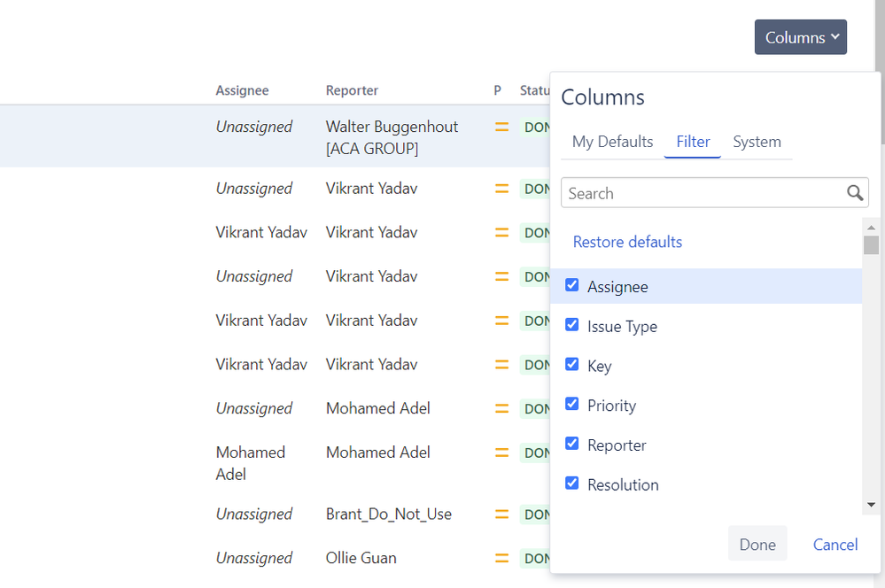Click the scrollbar up arrow in column list
Screen dimensions: 885x588
871,227
